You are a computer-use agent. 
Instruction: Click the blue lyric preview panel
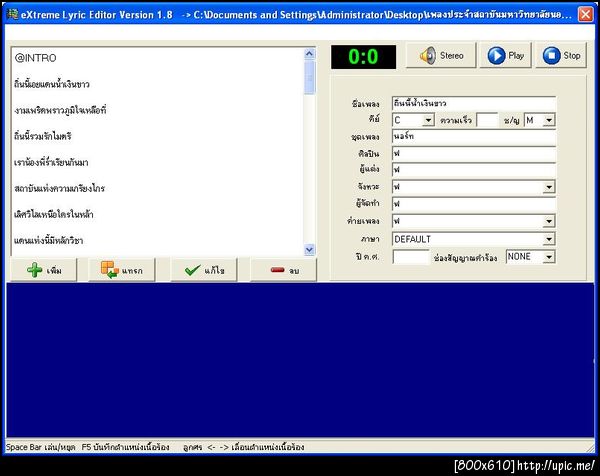point(300,360)
